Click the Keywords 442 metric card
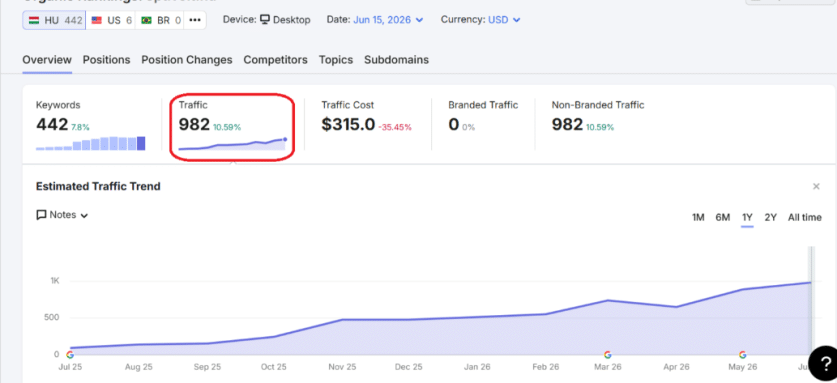 point(91,124)
